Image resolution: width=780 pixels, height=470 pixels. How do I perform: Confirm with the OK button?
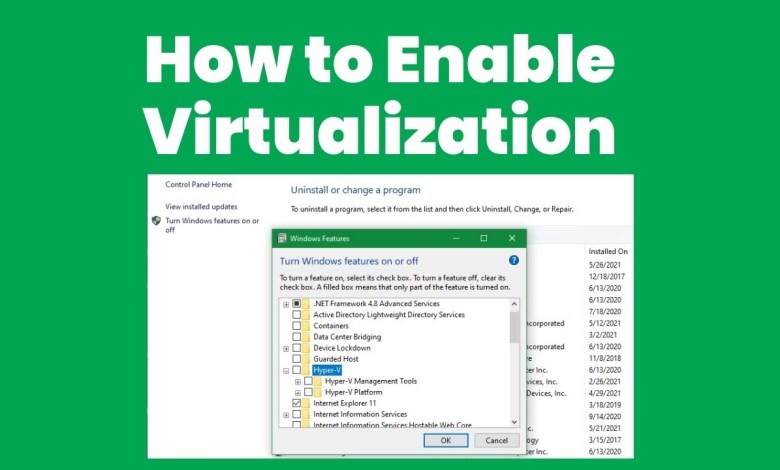pyautogui.click(x=446, y=440)
